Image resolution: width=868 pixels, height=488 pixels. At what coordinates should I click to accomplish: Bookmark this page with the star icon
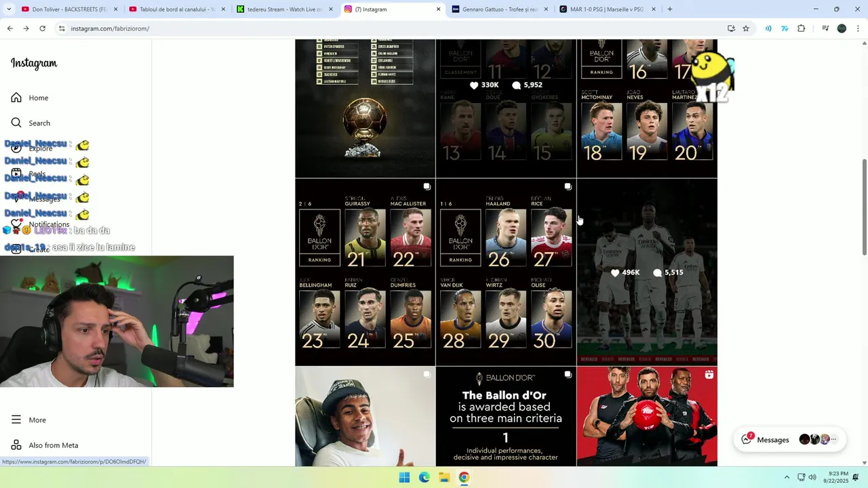746,28
